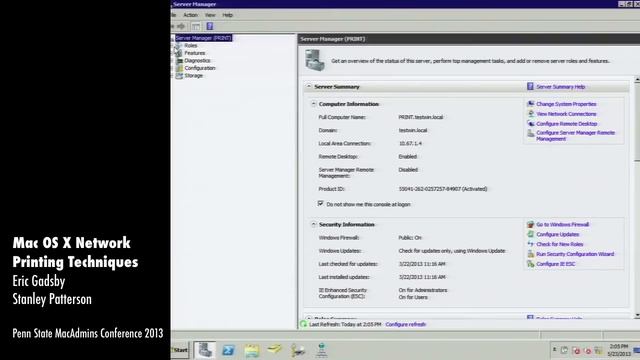640x360 pixels.
Task: Select Storage in the tree
Action: (x=193, y=76)
